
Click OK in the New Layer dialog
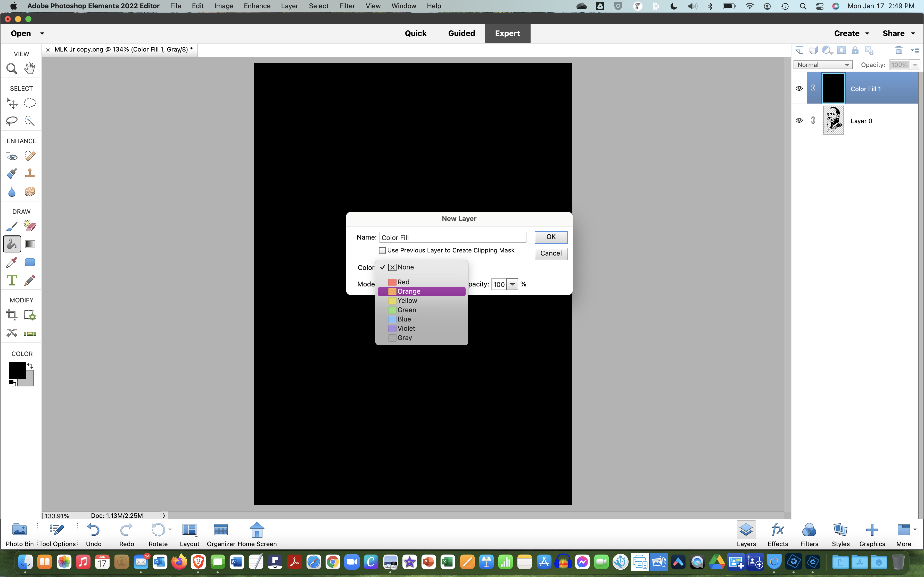551,237
